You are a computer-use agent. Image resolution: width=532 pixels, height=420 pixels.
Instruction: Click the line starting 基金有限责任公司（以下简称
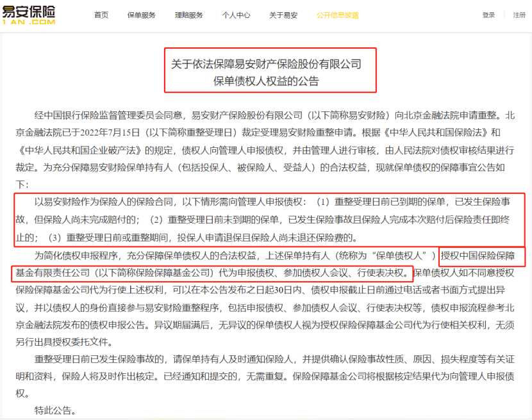pos(265,273)
